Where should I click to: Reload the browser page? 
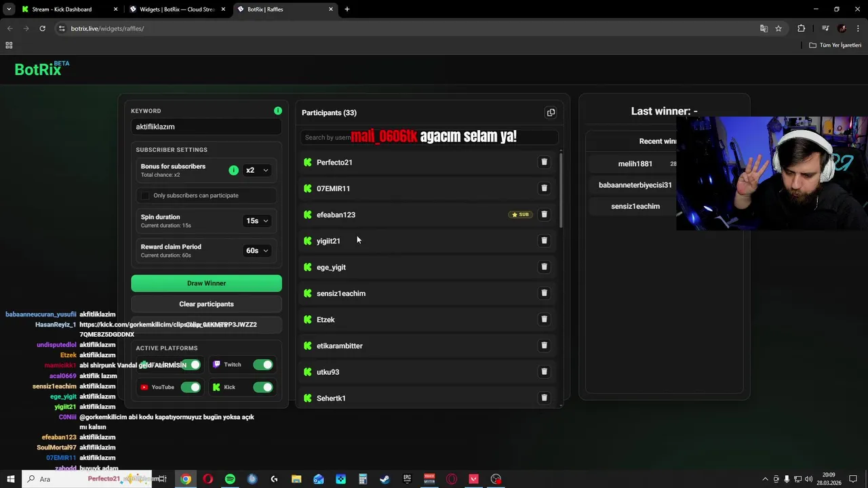tap(42, 28)
